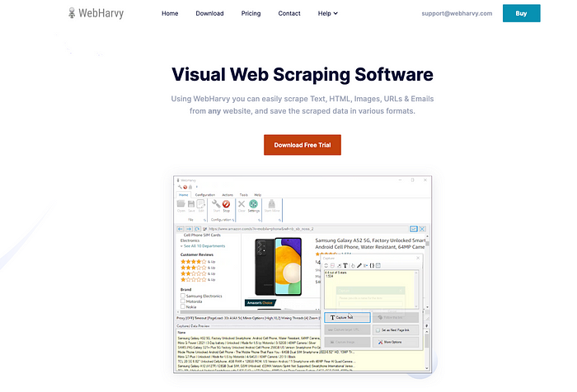Click the quick-access wrench icon in title area

click(180, 187)
